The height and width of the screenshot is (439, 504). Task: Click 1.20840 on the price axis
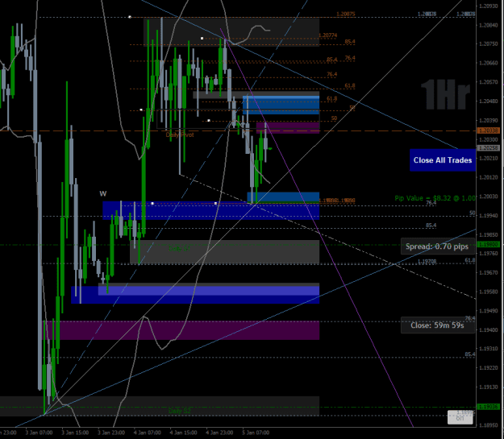click(x=489, y=25)
